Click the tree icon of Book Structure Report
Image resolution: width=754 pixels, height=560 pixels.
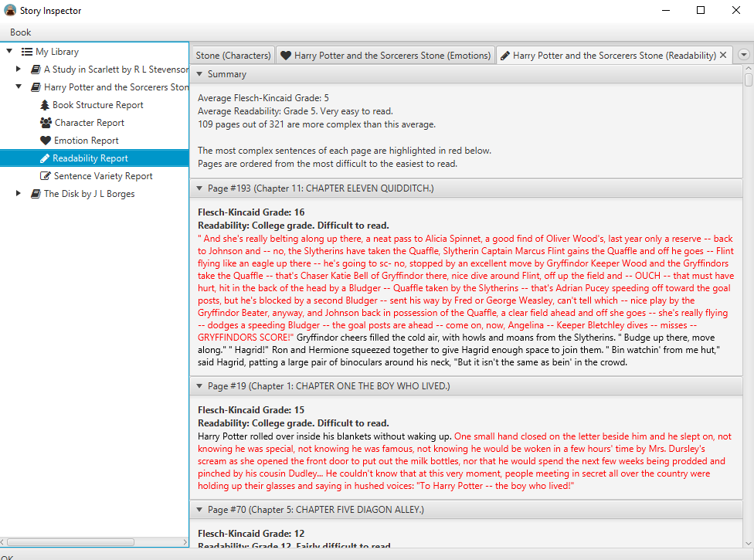[x=45, y=105]
